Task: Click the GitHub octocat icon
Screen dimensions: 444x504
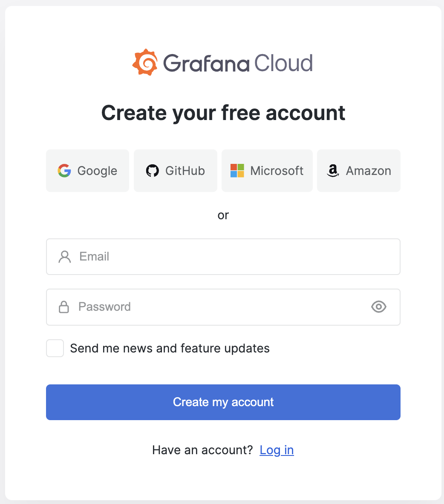Action: (x=152, y=171)
